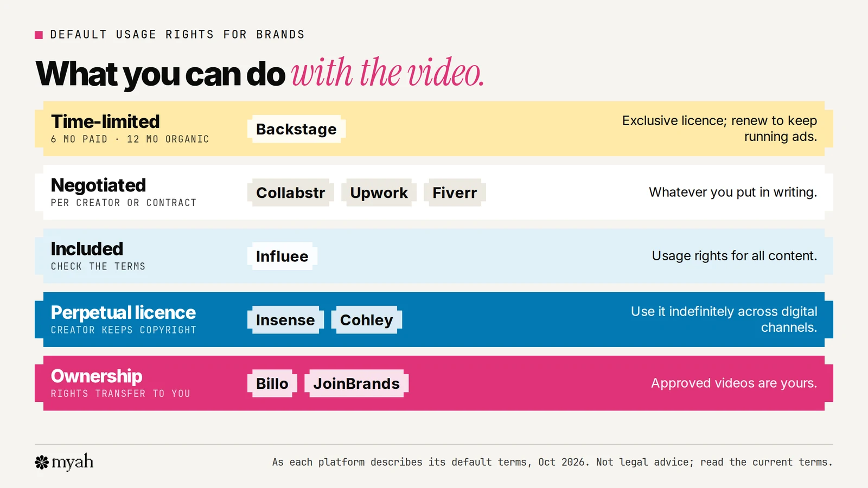Viewport: 868px width, 488px height.
Task: Click the Cohley platform tag
Action: coord(366,320)
